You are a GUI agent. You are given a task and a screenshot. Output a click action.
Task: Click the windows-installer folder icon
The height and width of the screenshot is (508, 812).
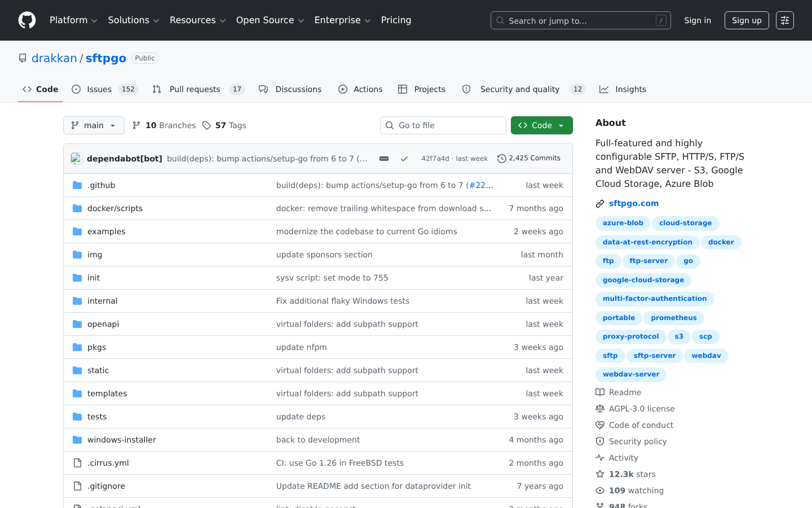77,440
